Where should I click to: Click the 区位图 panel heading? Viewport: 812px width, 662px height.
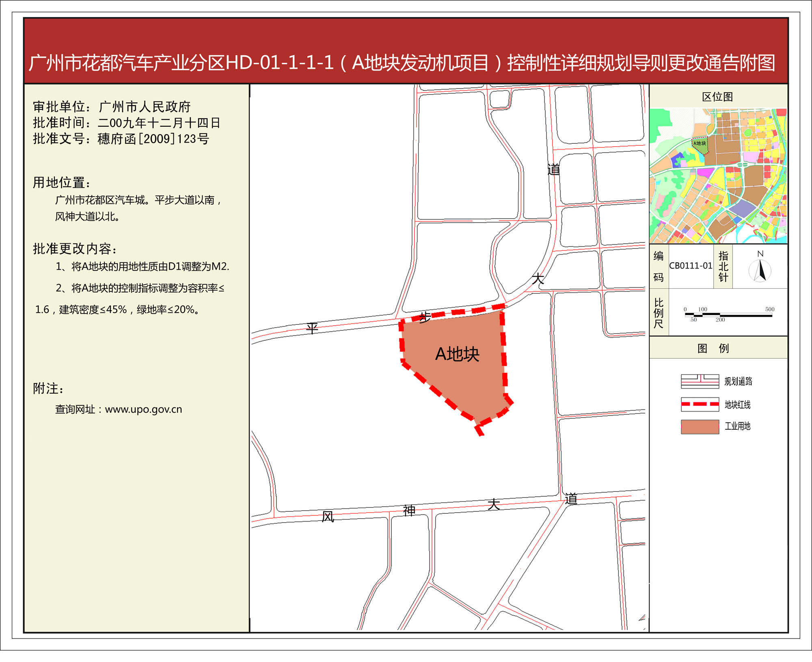(x=717, y=97)
